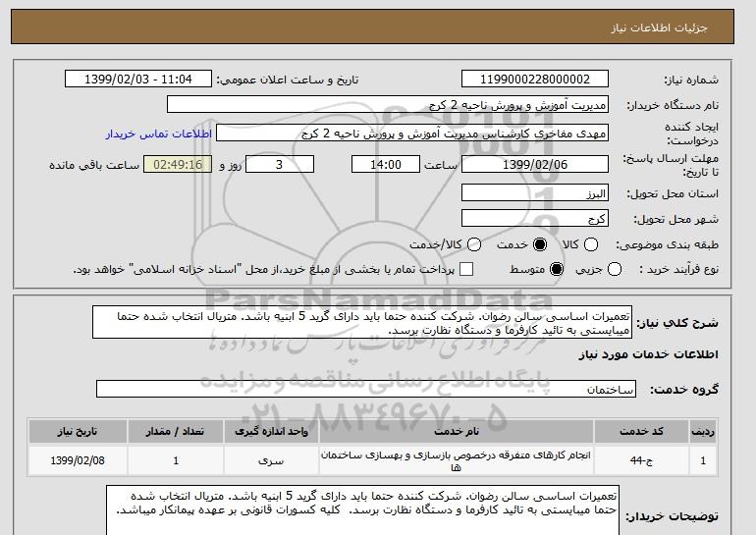Select the کالا/خدمت radio button
The image size is (756, 535).
click(474, 244)
